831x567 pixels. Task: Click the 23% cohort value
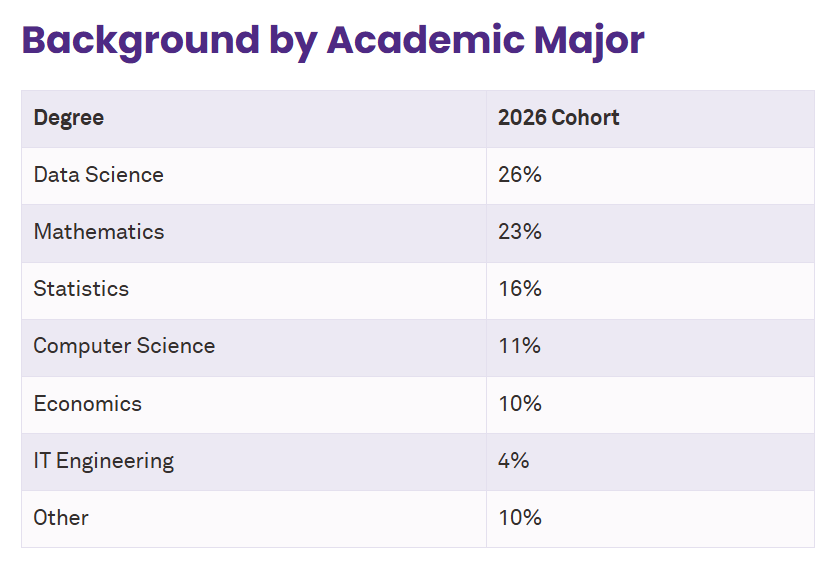click(519, 232)
